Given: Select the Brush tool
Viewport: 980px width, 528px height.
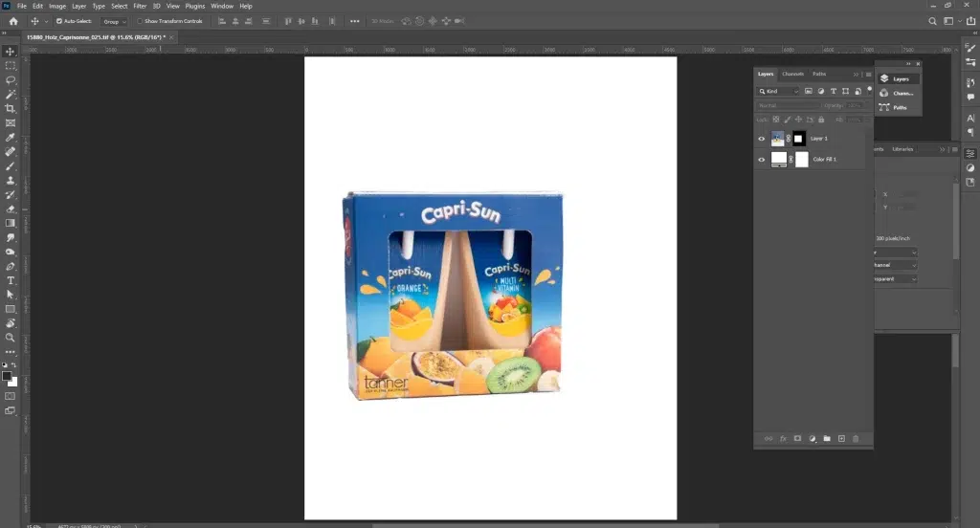Looking at the screenshot, I should tap(10, 166).
